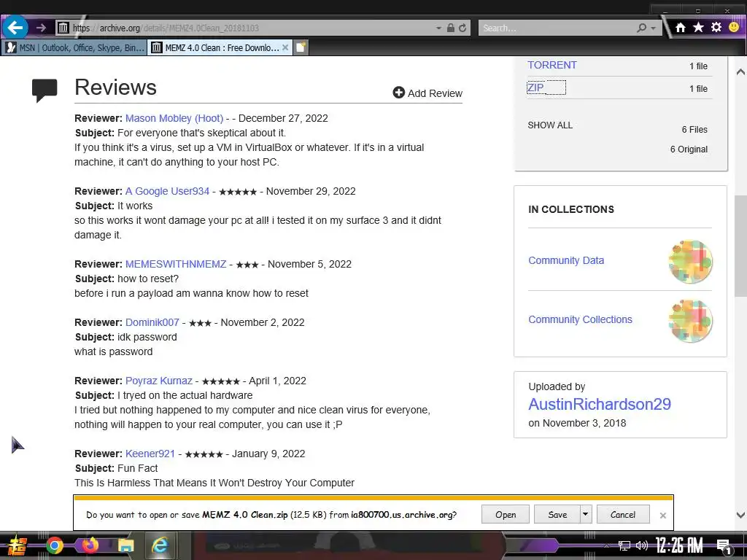Click the smiley feedback icon
The image size is (747, 560).
(734, 27)
